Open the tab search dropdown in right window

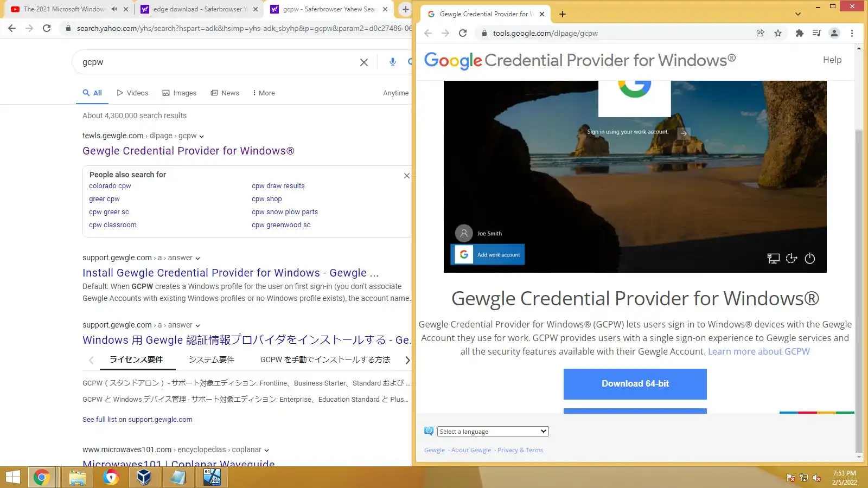(798, 14)
